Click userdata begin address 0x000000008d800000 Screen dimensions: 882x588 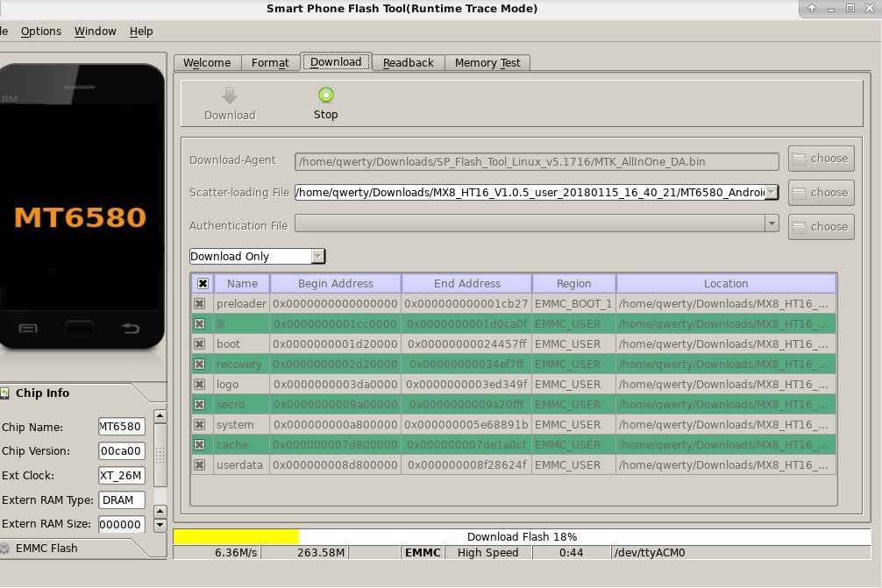pyautogui.click(x=335, y=465)
